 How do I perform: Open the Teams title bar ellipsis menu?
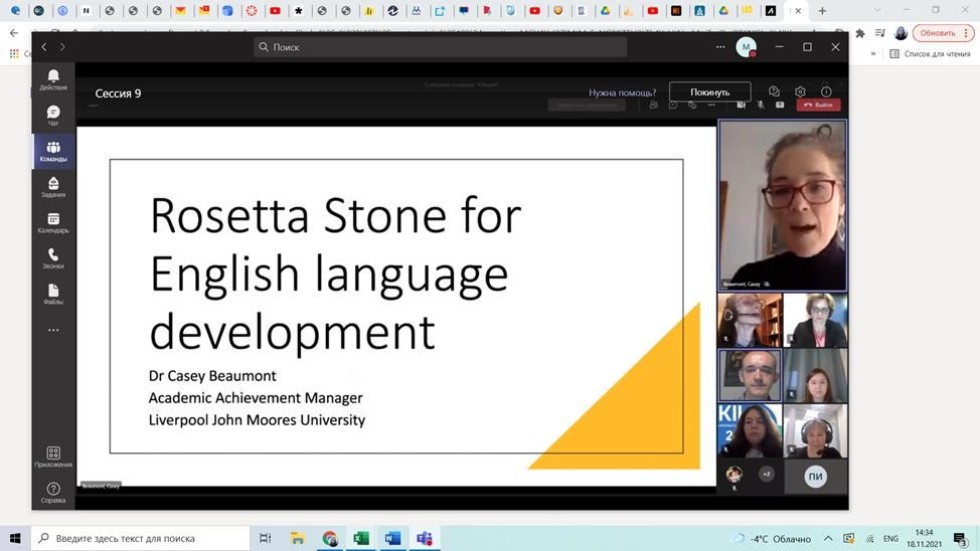pos(720,47)
